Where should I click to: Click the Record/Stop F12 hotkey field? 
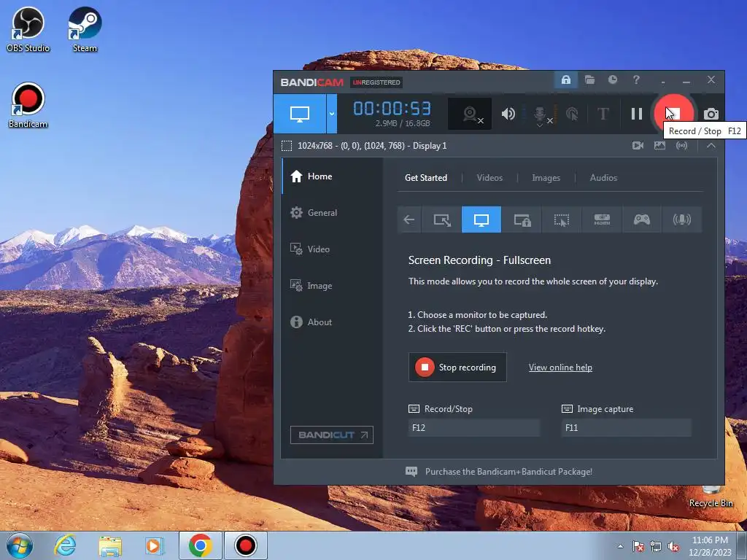click(x=473, y=427)
